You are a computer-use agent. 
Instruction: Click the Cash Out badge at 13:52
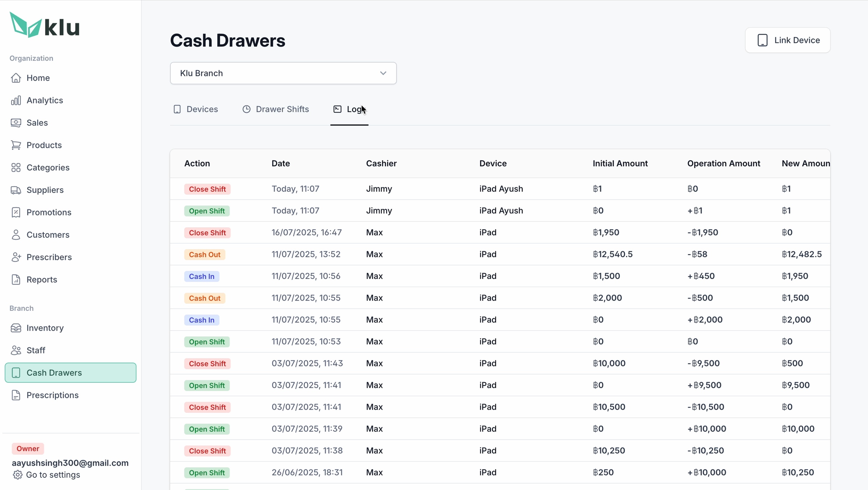pos(205,254)
